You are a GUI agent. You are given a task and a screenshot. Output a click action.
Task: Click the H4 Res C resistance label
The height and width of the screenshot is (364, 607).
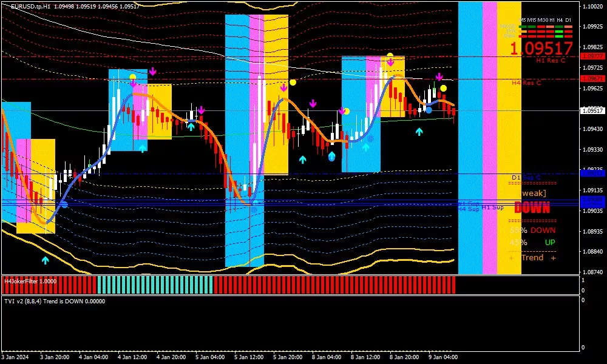pos(526,83)
